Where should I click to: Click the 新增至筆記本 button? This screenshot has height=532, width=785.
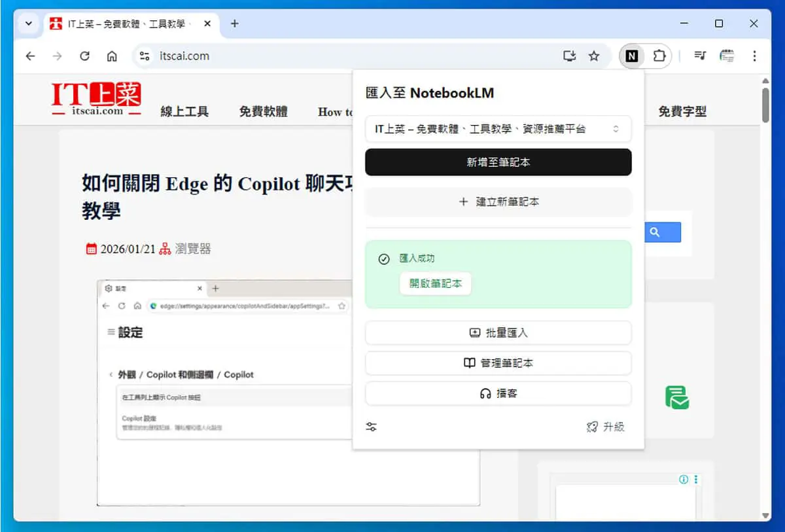pos(498,162)
